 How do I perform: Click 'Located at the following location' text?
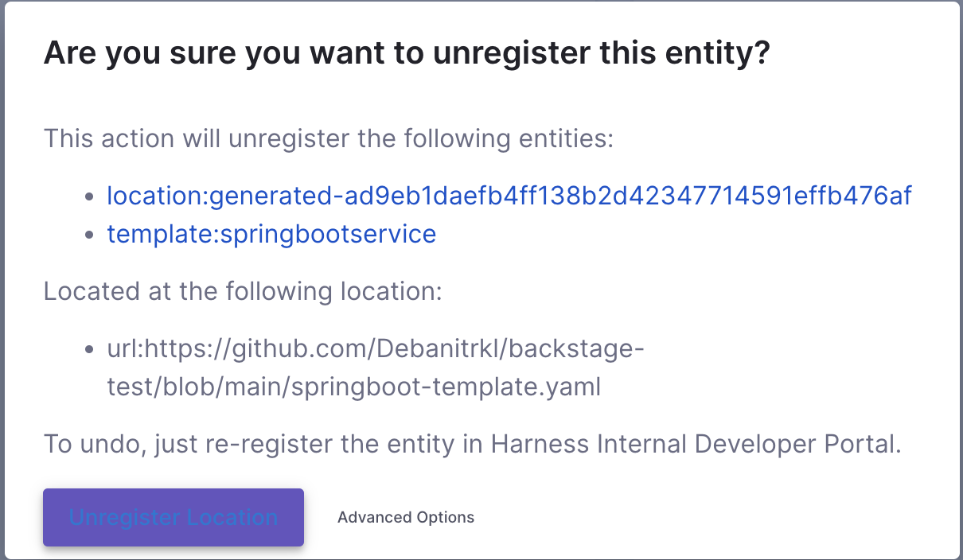[242, 291]
